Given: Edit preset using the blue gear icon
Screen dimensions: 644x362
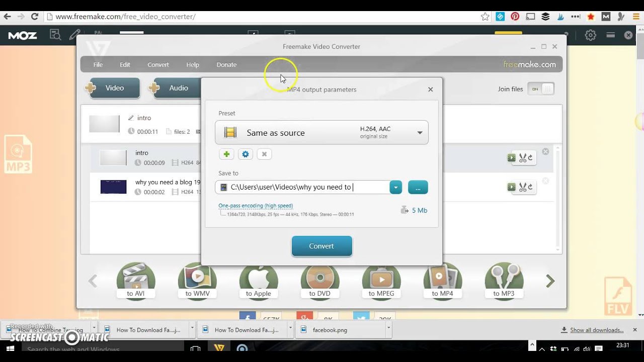Looking at the screenshot, I should 246,154.
